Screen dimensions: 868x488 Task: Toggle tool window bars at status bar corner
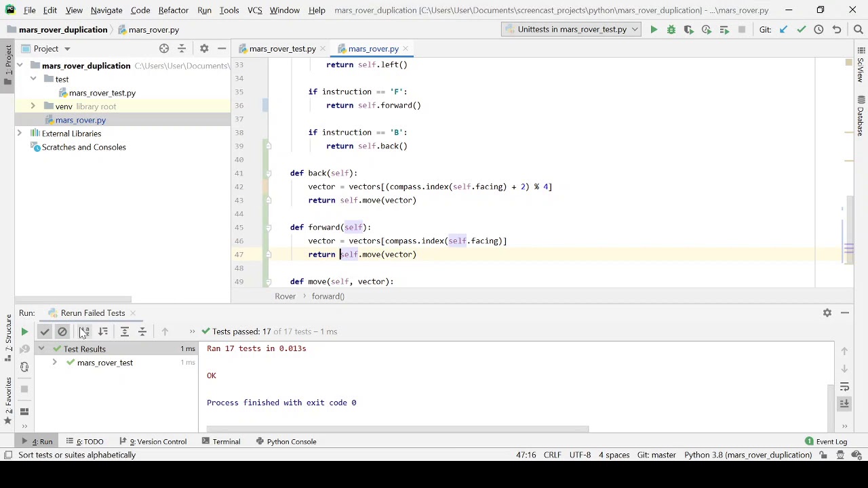(7, 455)
